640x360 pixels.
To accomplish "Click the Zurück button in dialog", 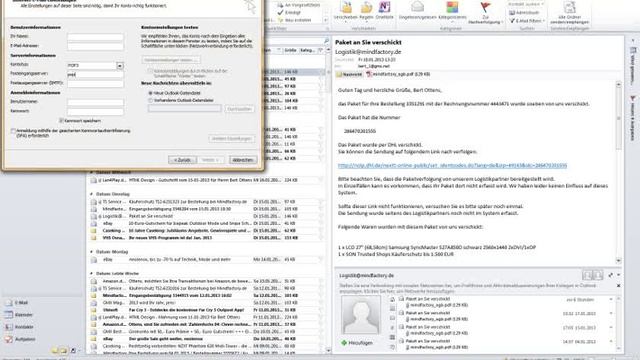I will pyautogui.click(x=182, y=160).
